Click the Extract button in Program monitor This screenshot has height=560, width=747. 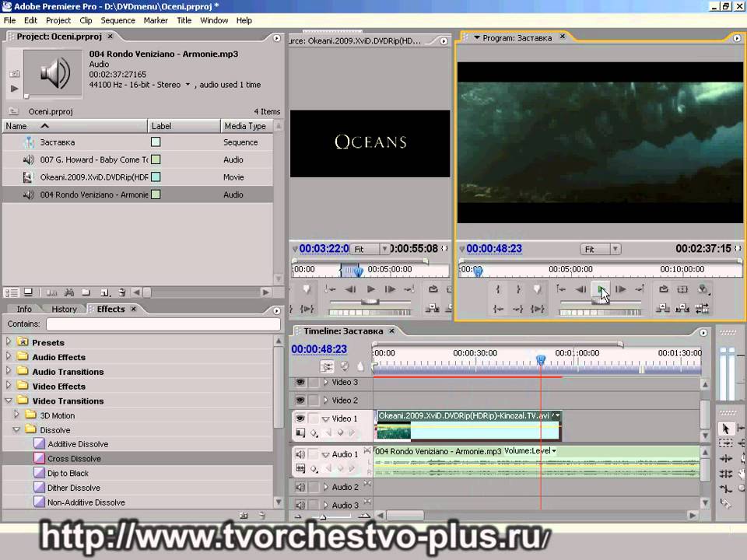[682, 309]
